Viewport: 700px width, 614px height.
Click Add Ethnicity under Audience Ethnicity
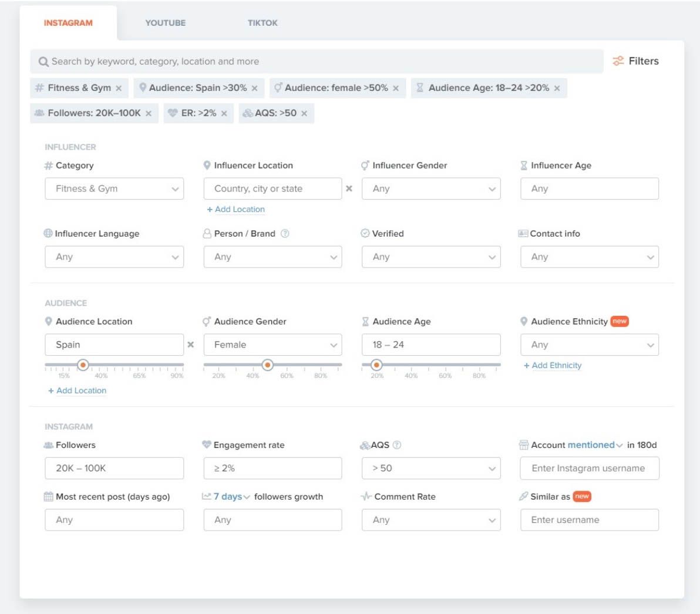tap(553, 365)
